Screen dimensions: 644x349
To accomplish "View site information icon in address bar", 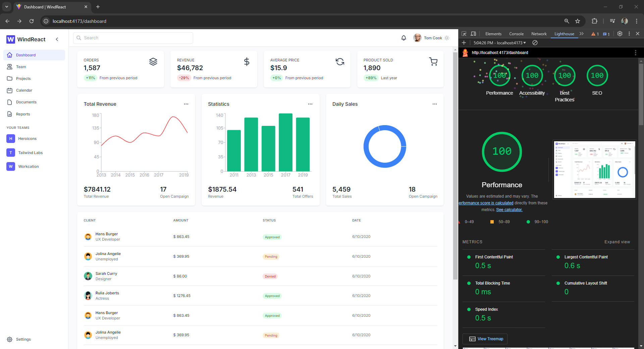I will tap(46, 21).
